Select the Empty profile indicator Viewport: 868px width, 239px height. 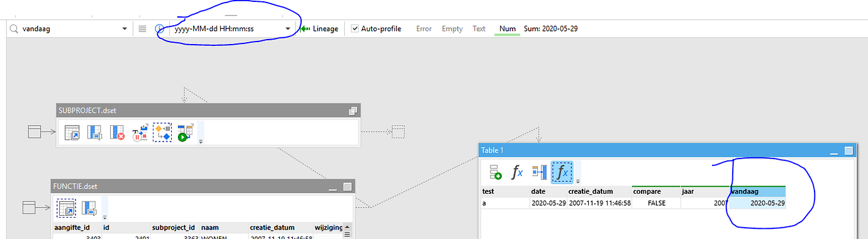[x=452, y=29]
